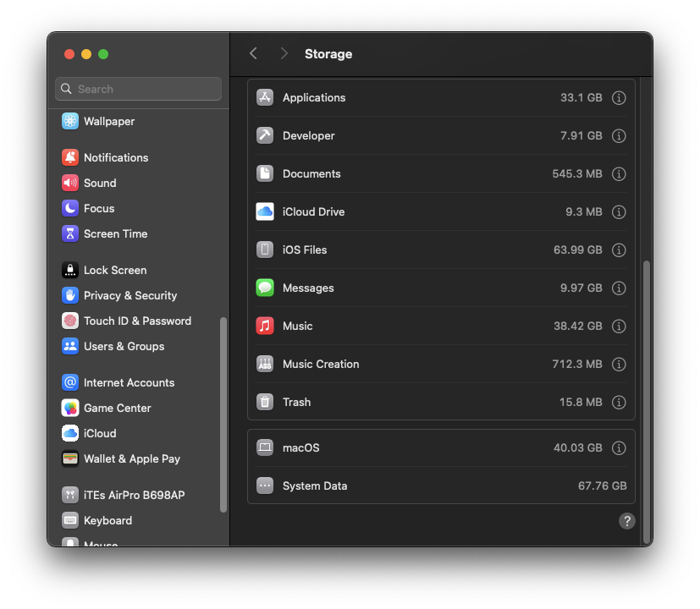Go back using the left chevron

(x=253, y=54)
